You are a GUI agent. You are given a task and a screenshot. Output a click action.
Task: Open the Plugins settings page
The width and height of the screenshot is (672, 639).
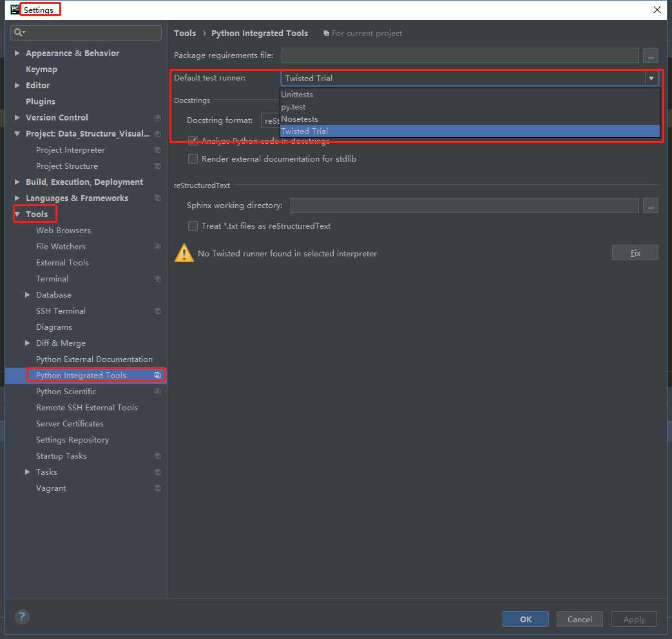click(x=41, y=102)
